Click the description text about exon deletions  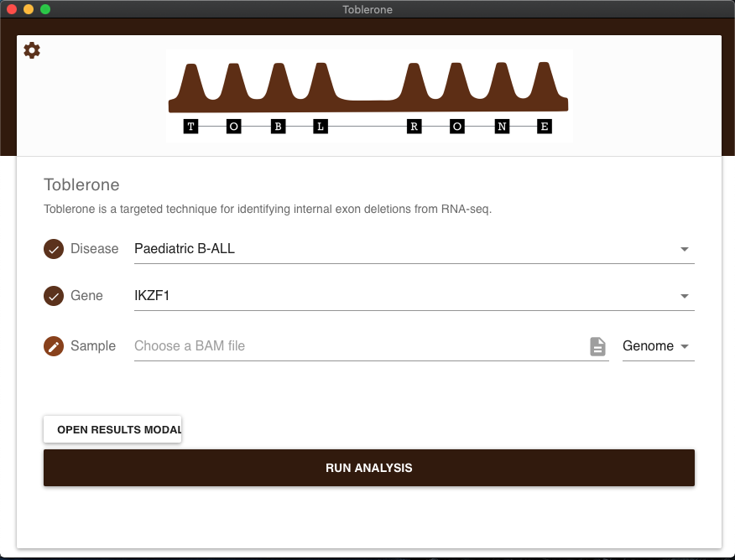[x=268, y=209]
